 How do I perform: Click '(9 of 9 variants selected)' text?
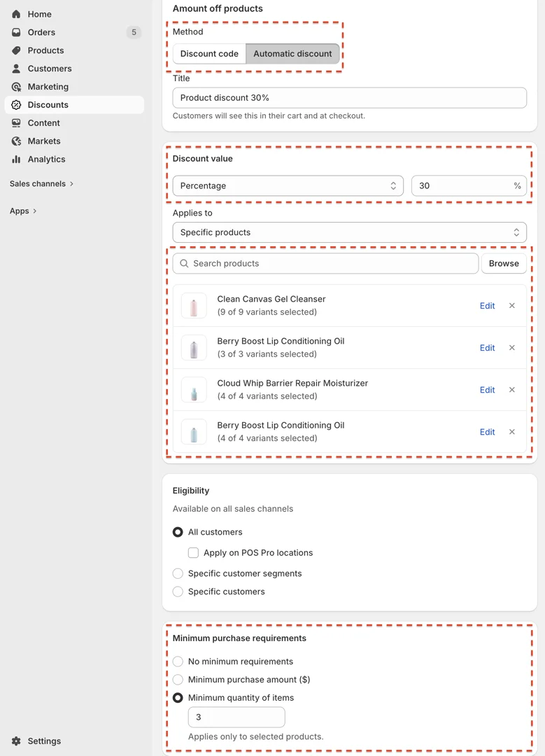click(x=267, y=312)
